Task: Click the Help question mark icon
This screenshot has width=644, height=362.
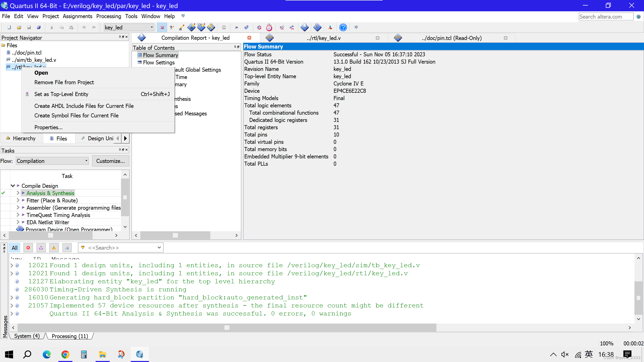Action: tap(343, 27)
